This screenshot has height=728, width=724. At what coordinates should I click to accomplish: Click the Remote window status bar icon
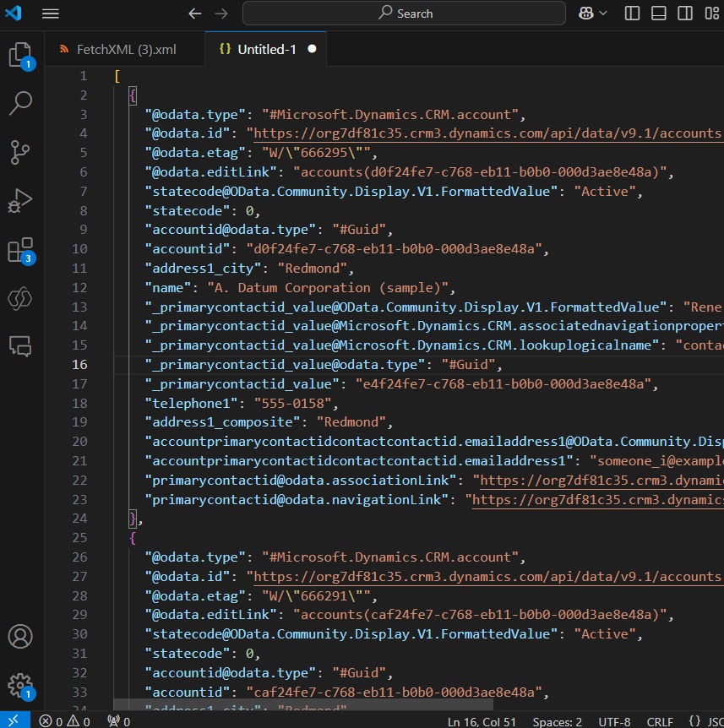coord(15,720)
